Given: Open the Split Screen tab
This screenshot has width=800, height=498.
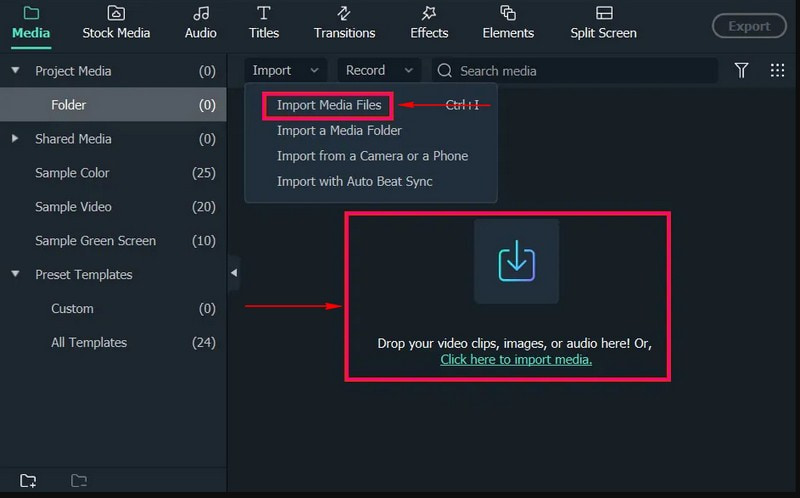Looking at the screenshot, I should [x=603, y=23].
